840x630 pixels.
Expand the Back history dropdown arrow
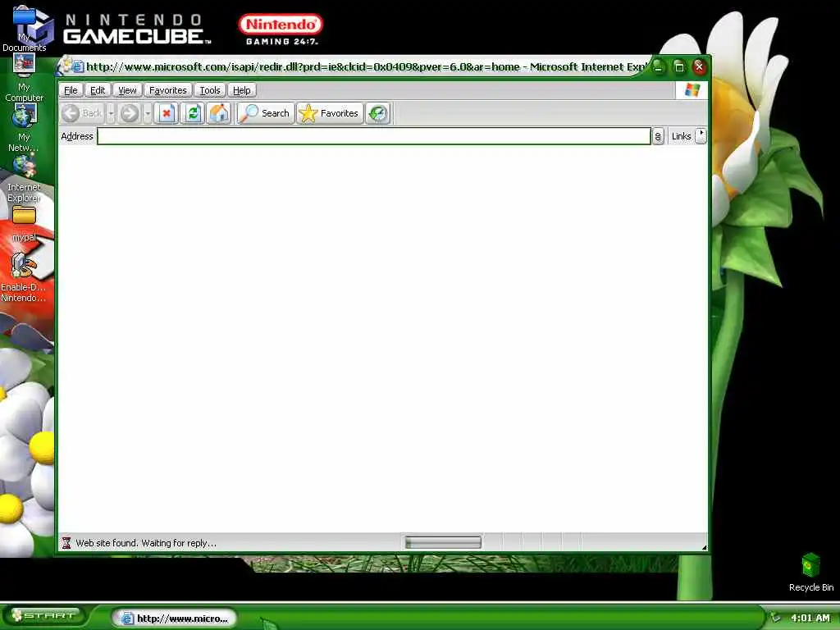point(111,113)
